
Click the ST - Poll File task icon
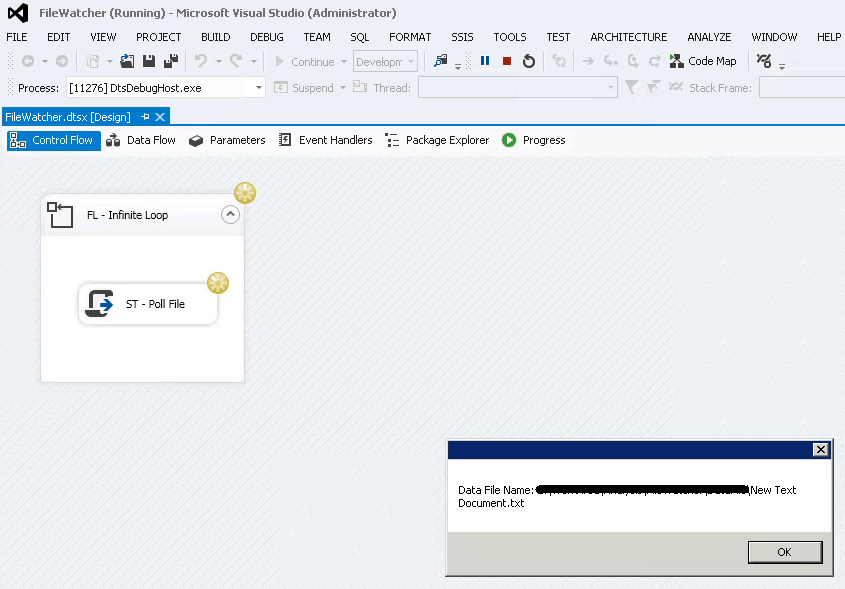(100, 303)
